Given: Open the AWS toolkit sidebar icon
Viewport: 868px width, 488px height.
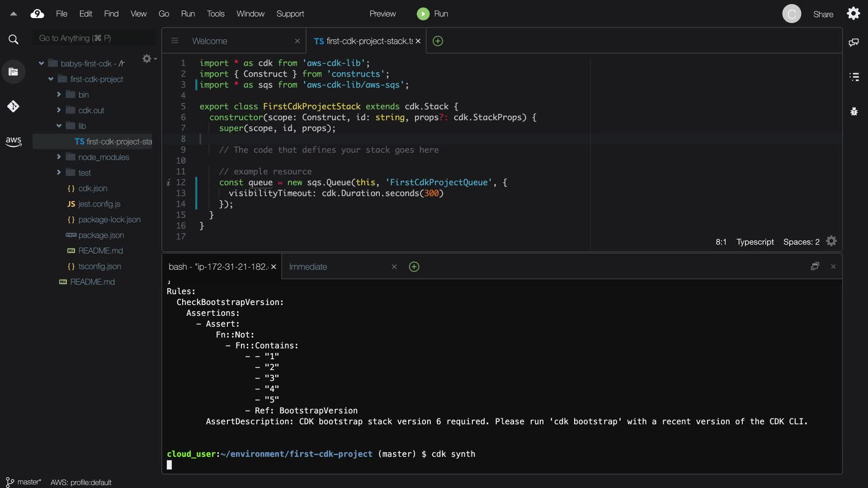Looking at the screenshot, I should pyautogui.click(x=14, y=141).
